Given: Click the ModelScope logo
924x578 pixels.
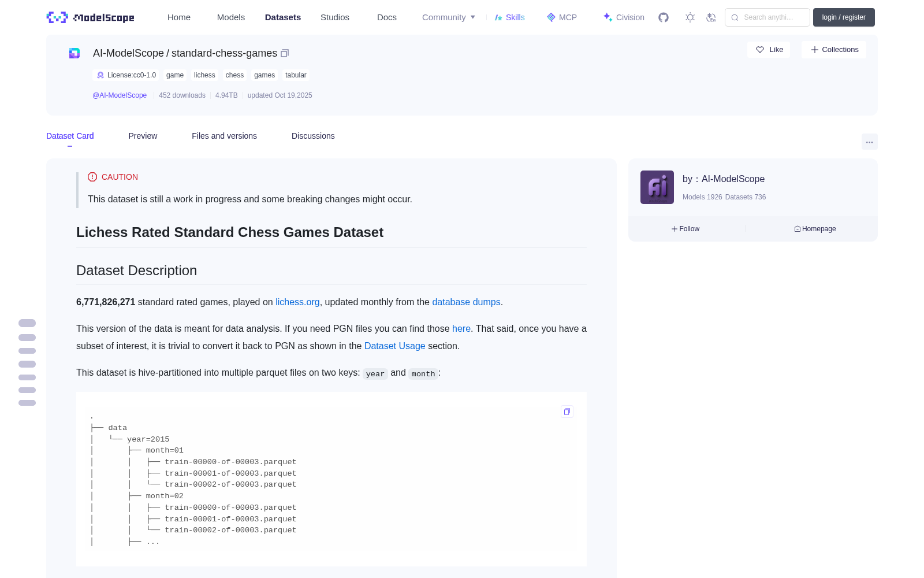Looking at the screenshot, I should (90, 17).
